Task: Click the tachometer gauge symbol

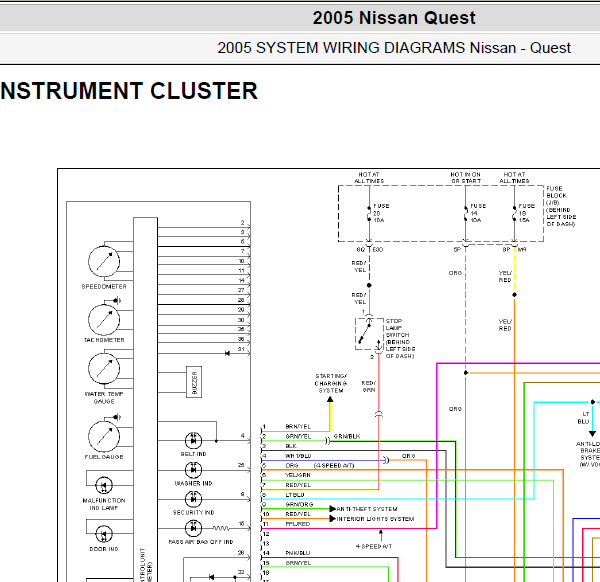Action: point(104,320)
